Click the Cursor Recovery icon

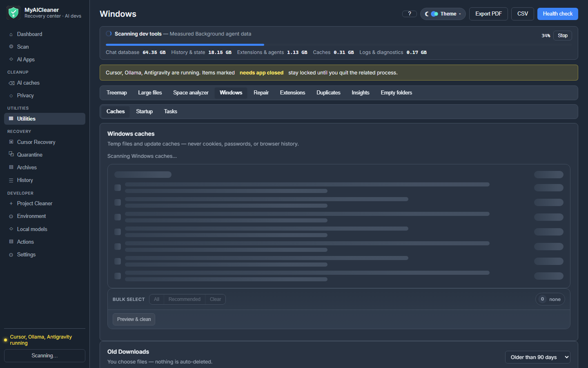[11, 142]
